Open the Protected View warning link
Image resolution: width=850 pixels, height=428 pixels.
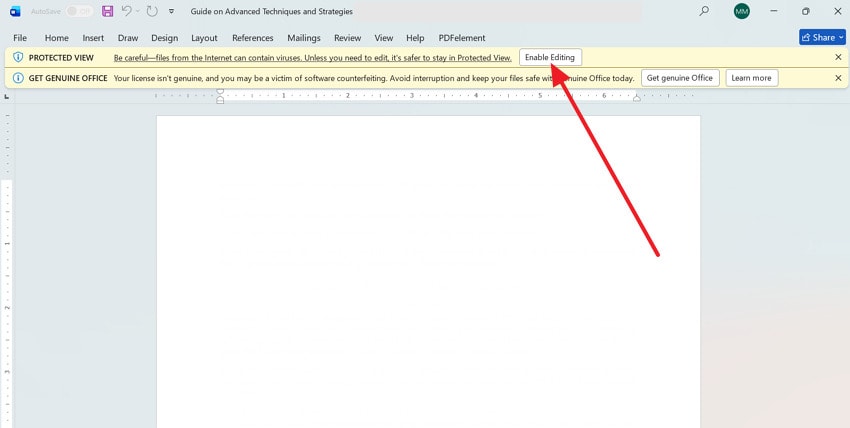coord(312,58)
